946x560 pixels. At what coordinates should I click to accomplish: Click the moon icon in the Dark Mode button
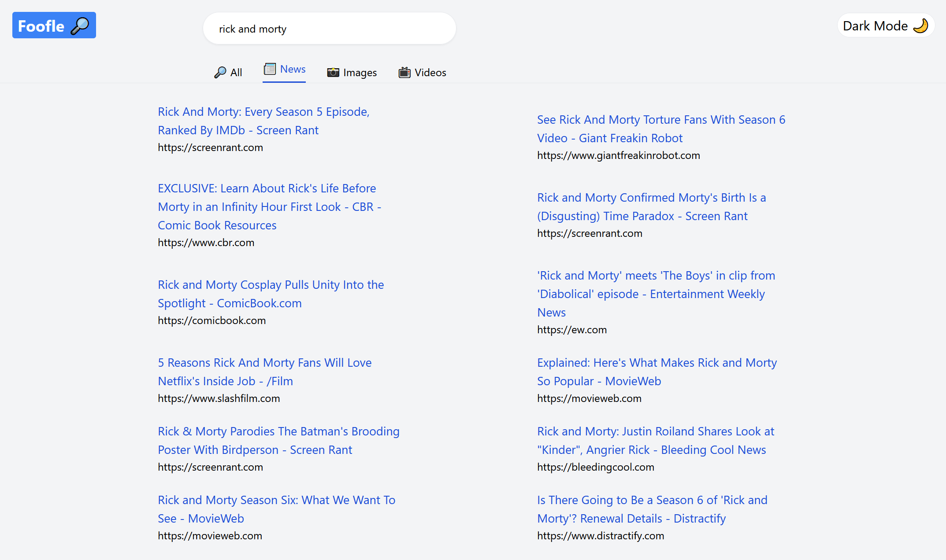920,26
